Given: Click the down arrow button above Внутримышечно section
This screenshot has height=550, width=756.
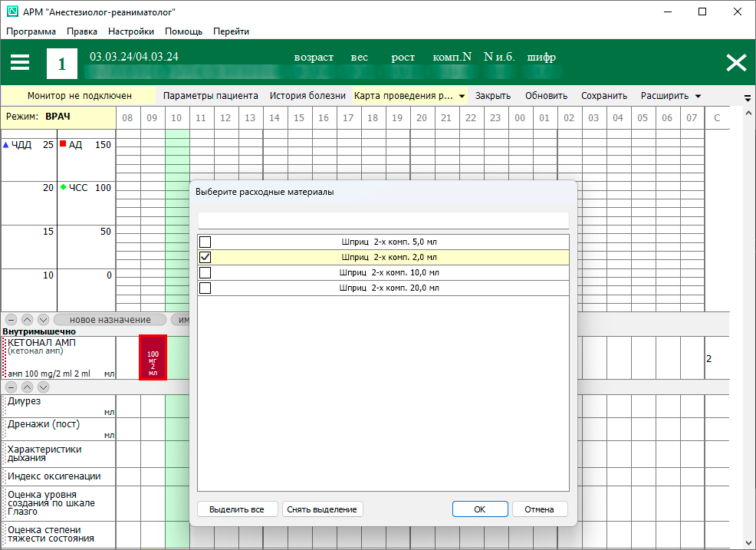Looking at the screenshot, I should 44,319.
